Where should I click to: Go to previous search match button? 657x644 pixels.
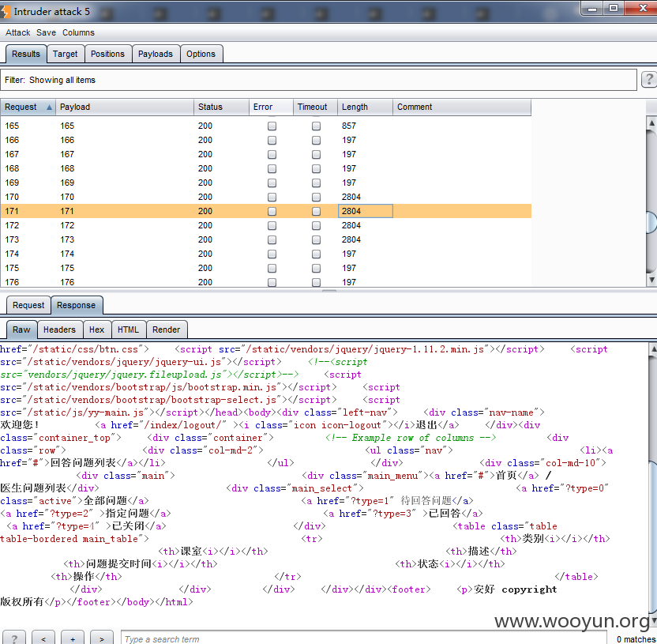pos(43,638)
